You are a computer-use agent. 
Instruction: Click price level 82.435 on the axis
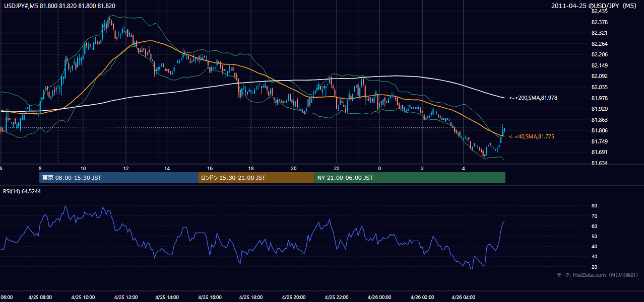point(599,11)
